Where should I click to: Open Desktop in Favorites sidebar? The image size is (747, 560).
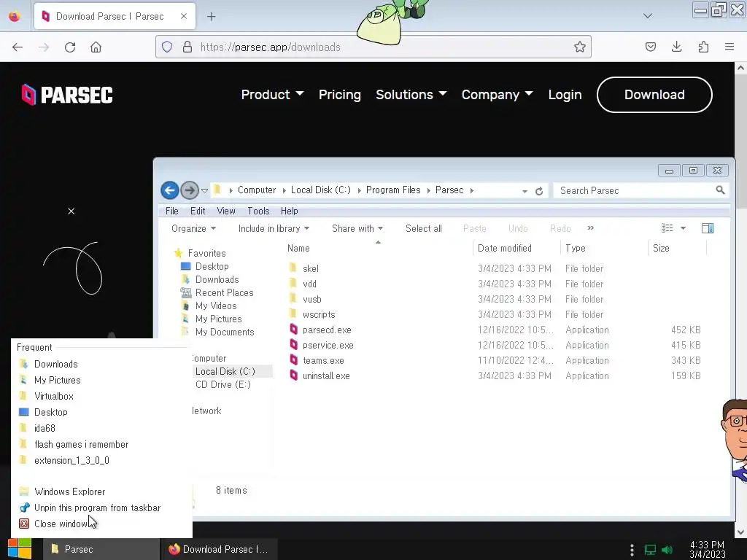click(212, 266)
